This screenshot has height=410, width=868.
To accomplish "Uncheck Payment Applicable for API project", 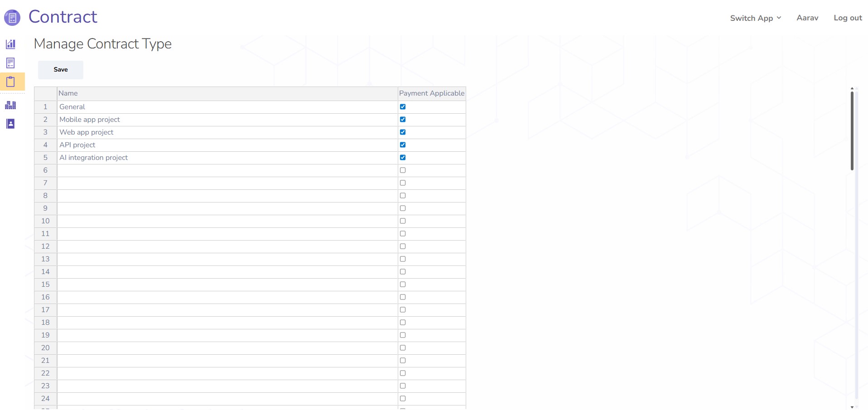I will 403,145.
